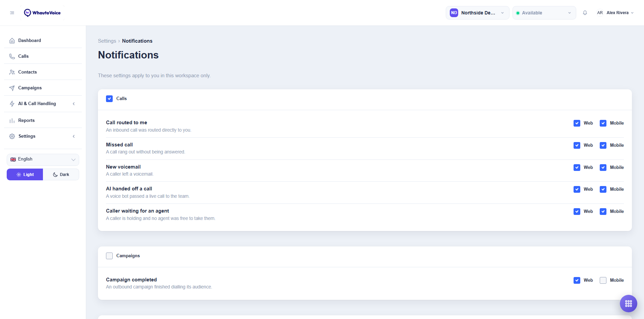Uncheck Mobile for Missed call

pyautogui.click(x=603, y=145)
